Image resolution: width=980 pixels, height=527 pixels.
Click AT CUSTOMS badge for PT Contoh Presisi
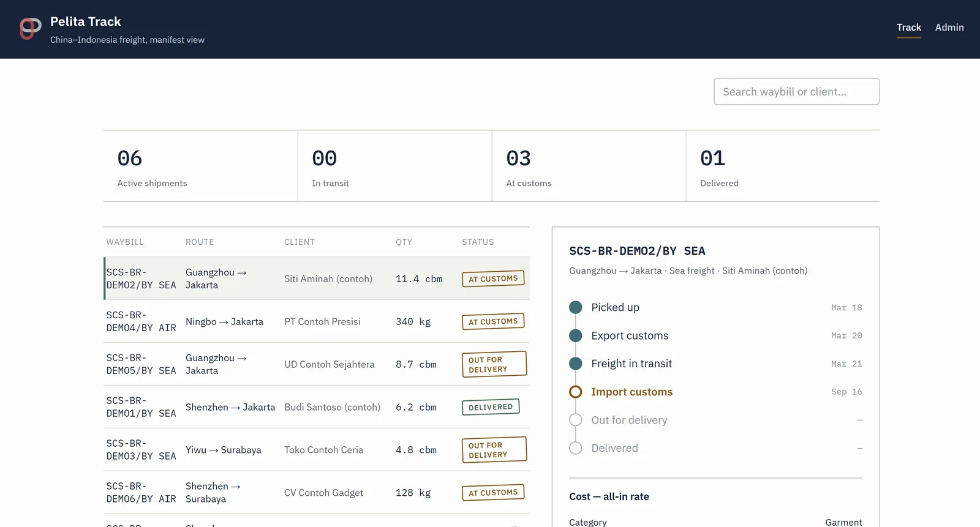tap(493, 321)
